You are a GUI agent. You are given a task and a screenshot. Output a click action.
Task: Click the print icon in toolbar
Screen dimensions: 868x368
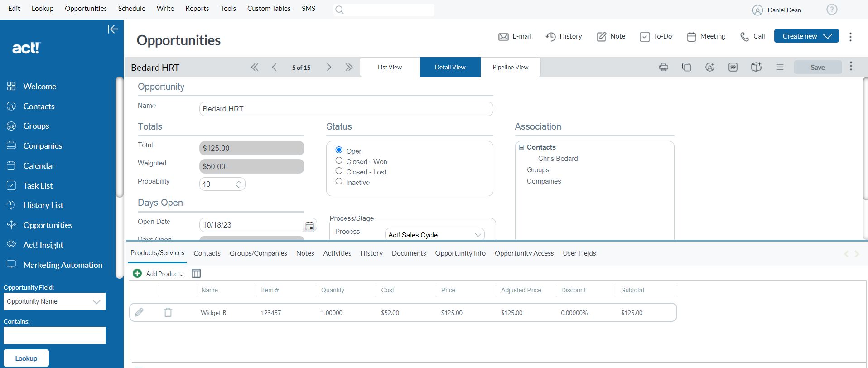click(x=664, y=67)
